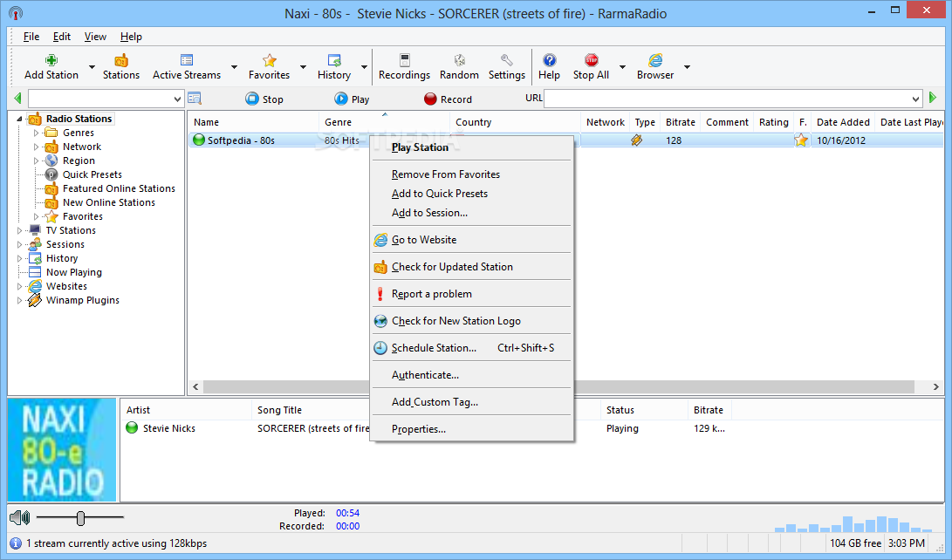Stop the current station playback

click(x=264, y=99)
